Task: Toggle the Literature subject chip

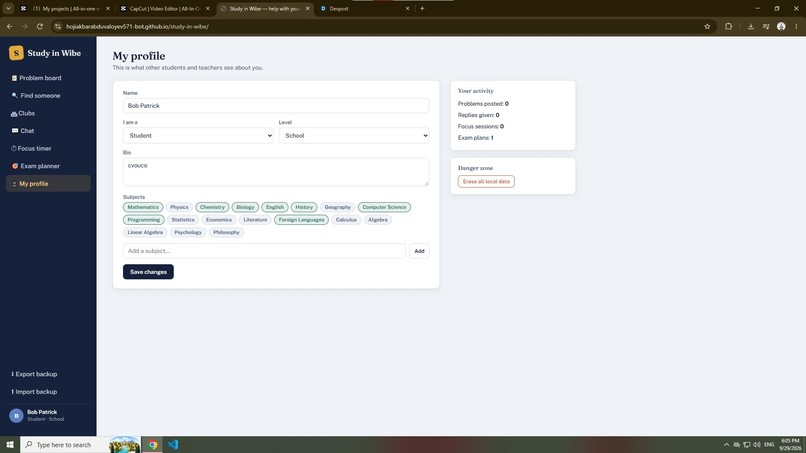Action: 255,220
